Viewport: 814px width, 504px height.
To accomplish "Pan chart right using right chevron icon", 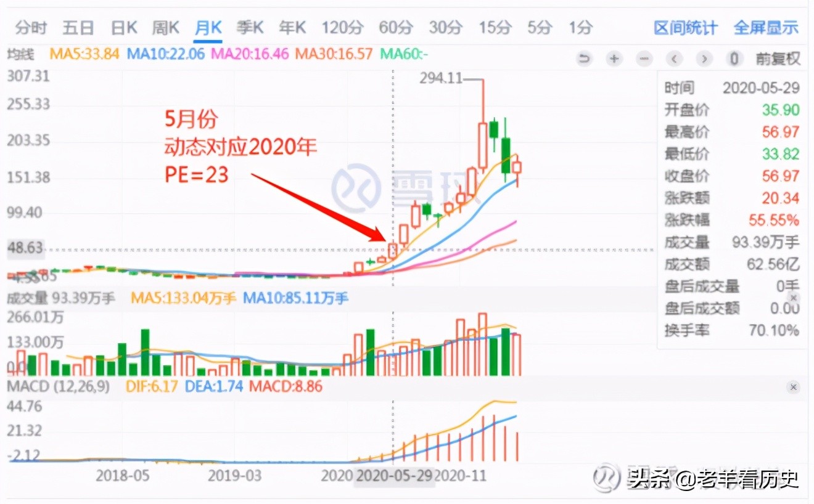I will pos(704,59).
